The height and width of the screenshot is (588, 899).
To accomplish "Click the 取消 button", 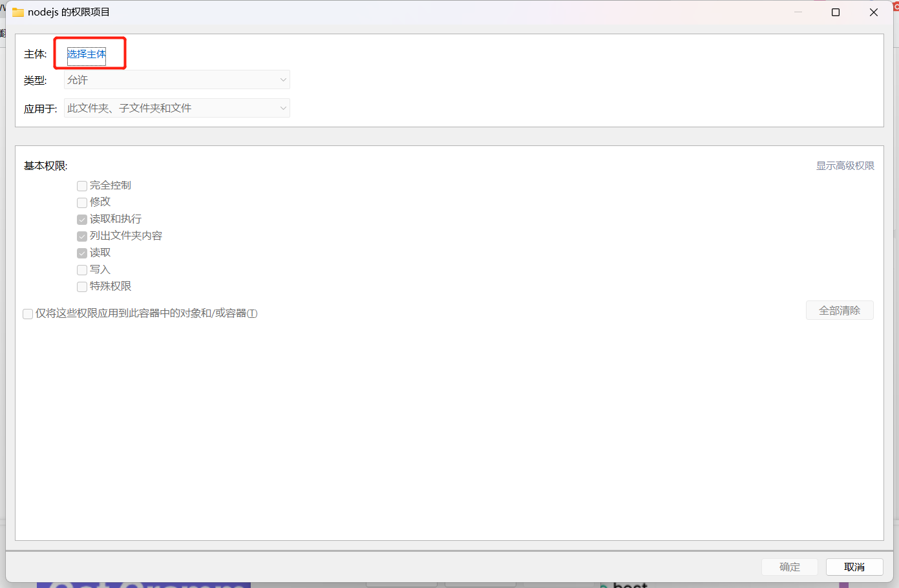I will (x=854, y=567).
